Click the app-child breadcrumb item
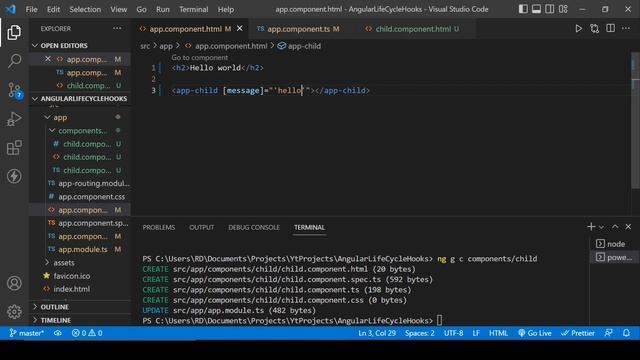The width and height of the screenshot is (640, 360). (x=299, y=46)
